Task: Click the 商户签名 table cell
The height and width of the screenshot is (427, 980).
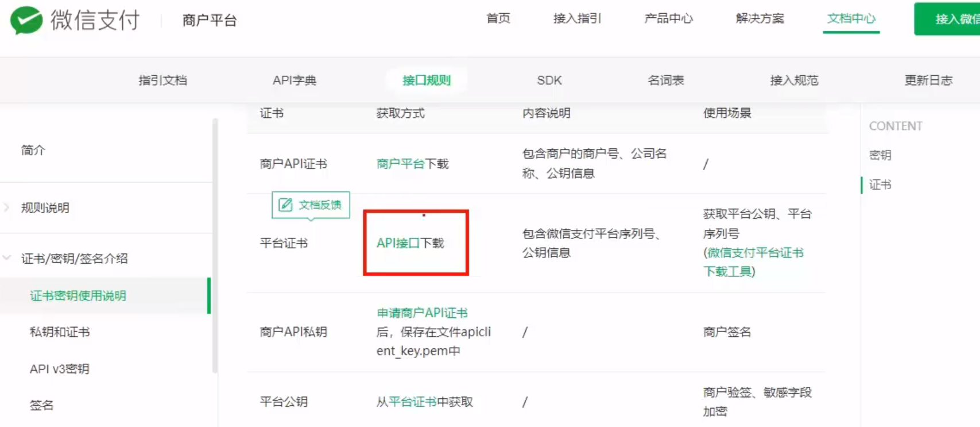Action: [727, 332]
